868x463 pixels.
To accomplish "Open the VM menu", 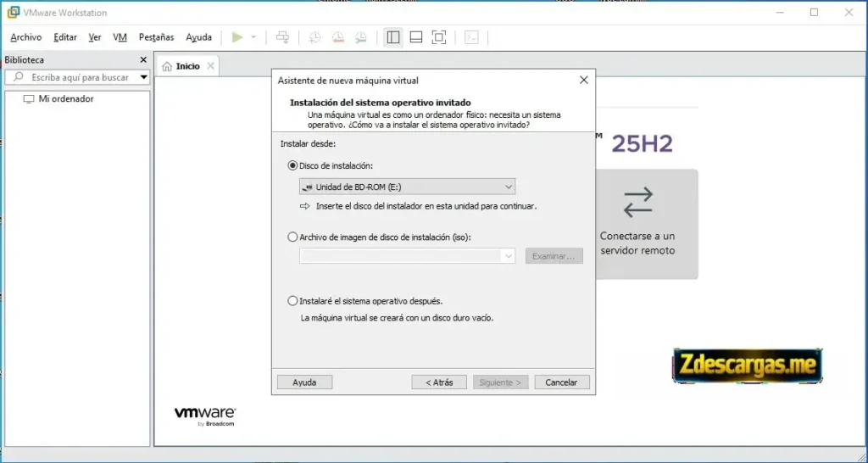I will pyautogui.click(x=120, y=37).
